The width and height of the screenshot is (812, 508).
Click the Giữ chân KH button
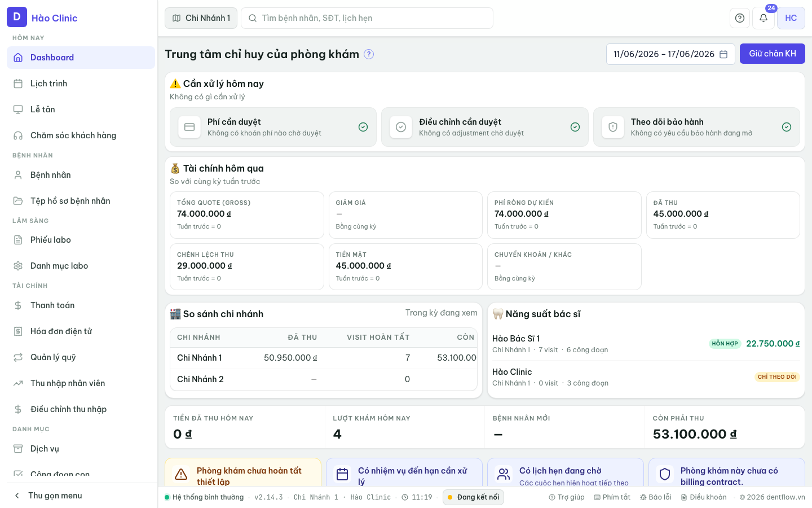tap(773, 54)
